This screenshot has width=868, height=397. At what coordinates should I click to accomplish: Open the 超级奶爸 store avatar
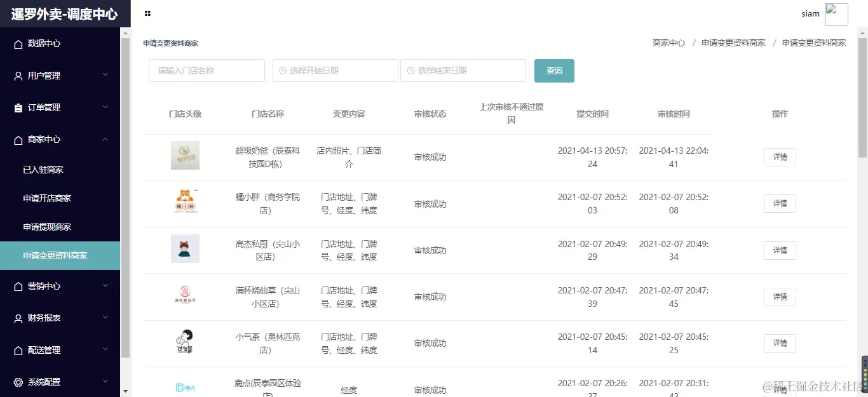coord(185,156)
